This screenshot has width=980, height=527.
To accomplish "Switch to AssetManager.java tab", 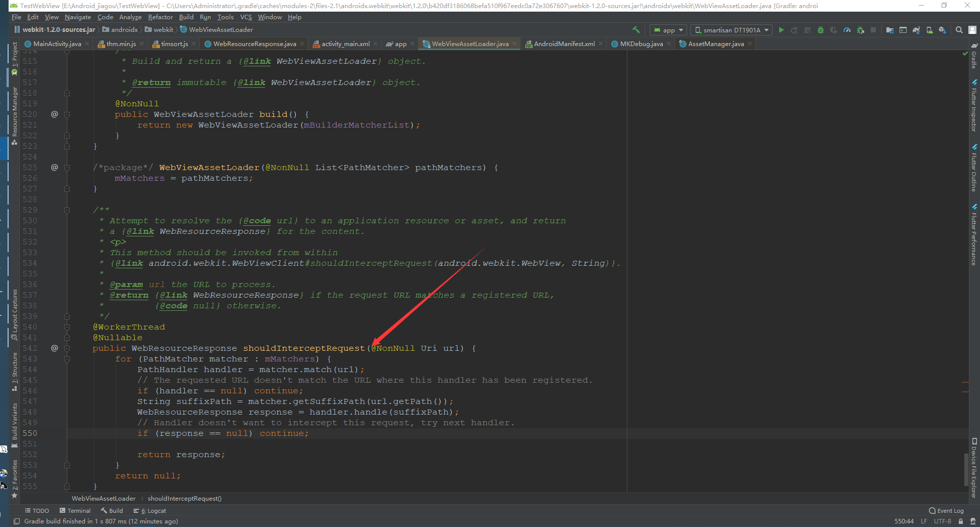I will click(716, 44).
